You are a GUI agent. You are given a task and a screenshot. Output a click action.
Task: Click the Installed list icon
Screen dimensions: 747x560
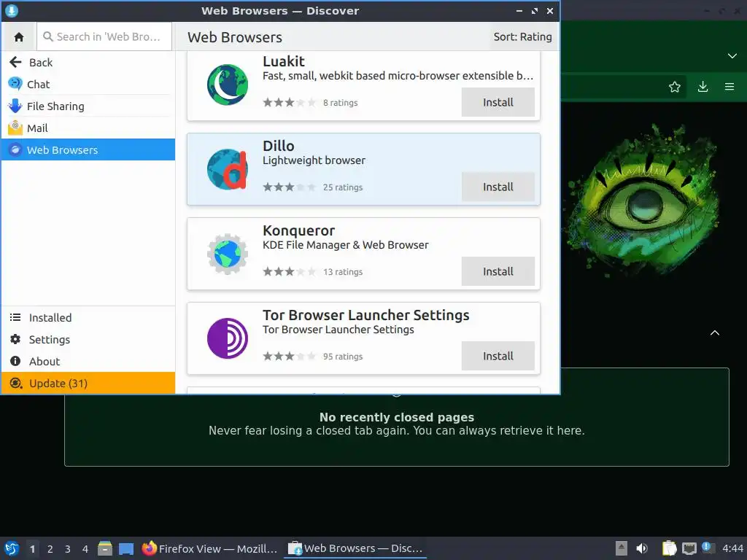point(15,317)
